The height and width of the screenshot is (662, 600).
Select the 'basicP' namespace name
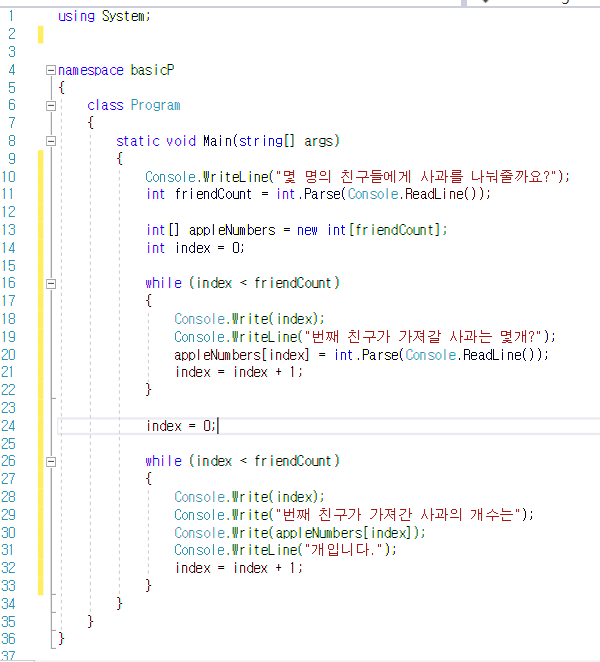click(x=152, y=70)
